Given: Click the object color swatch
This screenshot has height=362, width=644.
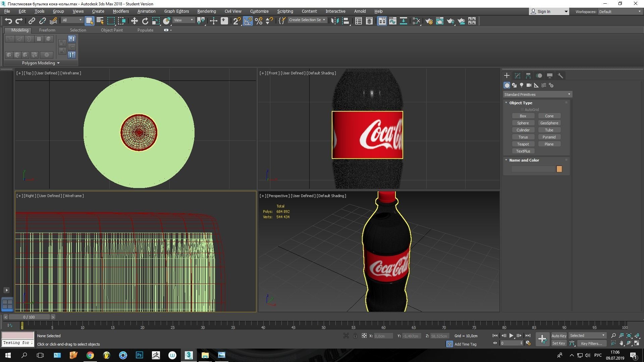Looking at the screenshot, I should coord(559,169).
